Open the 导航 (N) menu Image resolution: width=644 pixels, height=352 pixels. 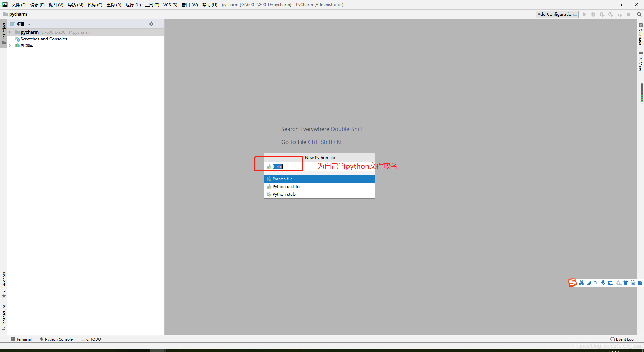(x=75, y=5)
